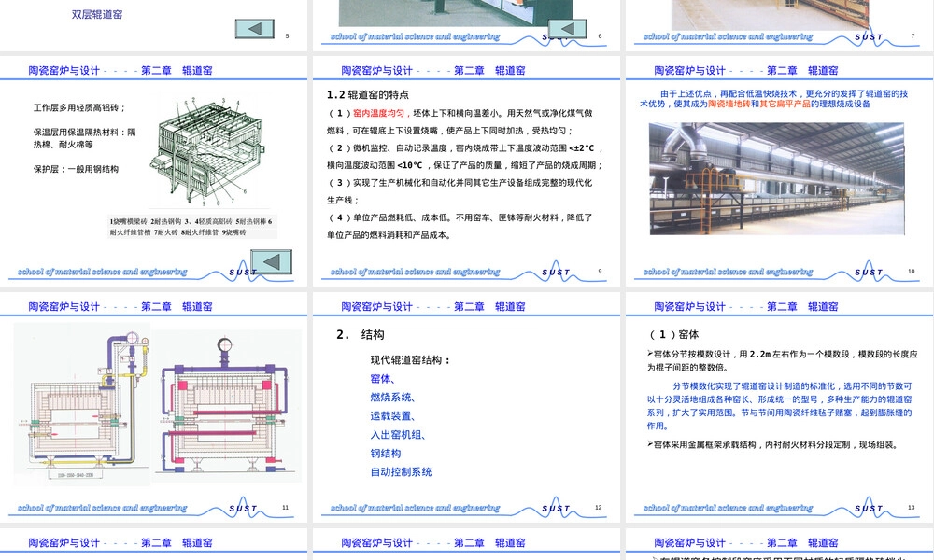Select the cropped kiln photo on slide 6

coord(458,13)
